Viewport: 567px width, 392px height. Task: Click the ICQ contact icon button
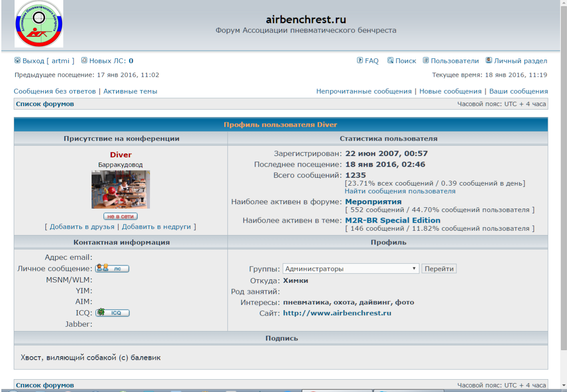coord(112,313)
